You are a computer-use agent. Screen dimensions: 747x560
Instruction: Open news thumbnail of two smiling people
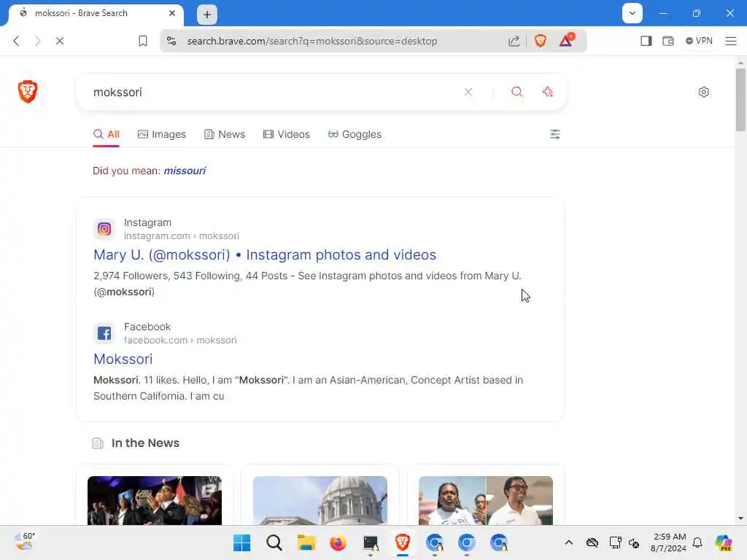click(486, 500)
